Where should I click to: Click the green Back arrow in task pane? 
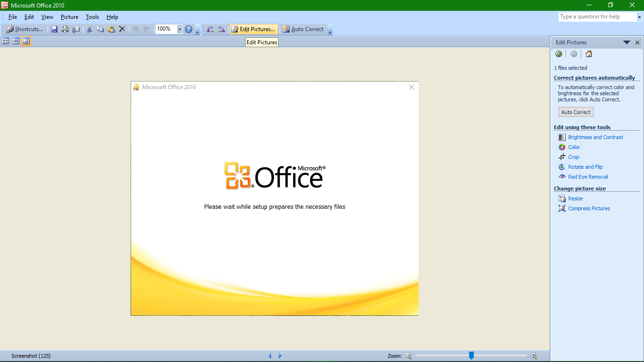[559, 54]
